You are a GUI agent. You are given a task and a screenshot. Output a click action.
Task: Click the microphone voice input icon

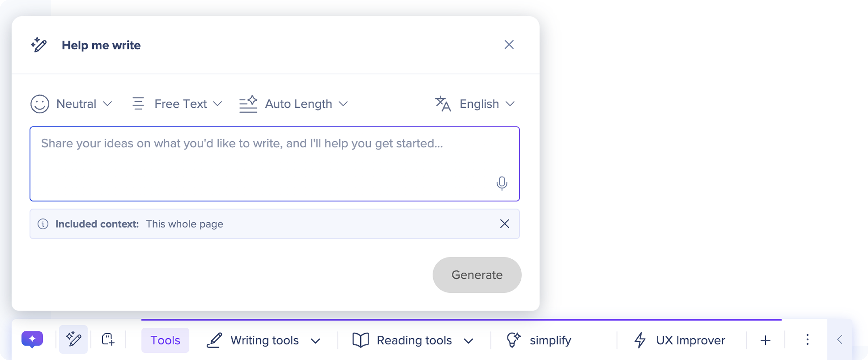[501, 183]
